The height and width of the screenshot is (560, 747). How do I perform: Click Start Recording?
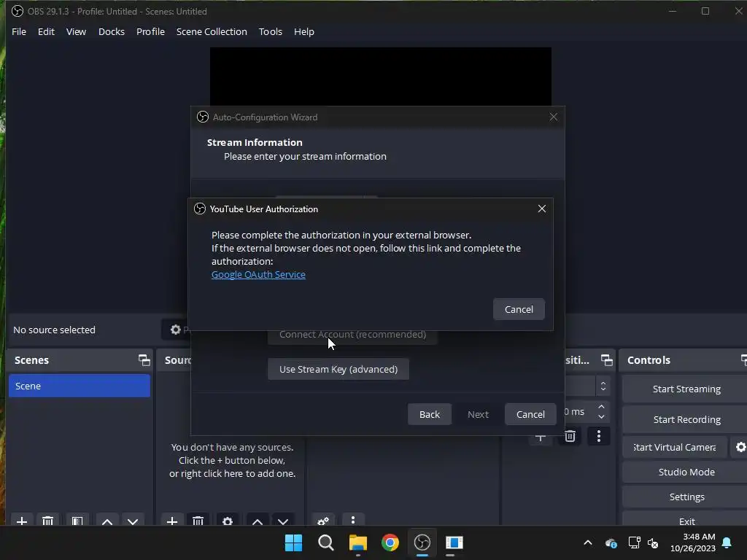(x=686, y=419)
